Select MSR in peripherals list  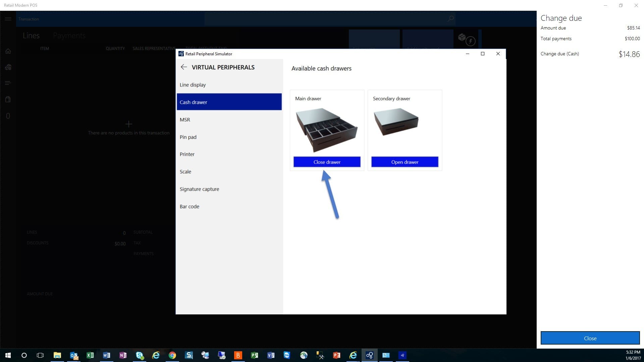tap(185, 120)
